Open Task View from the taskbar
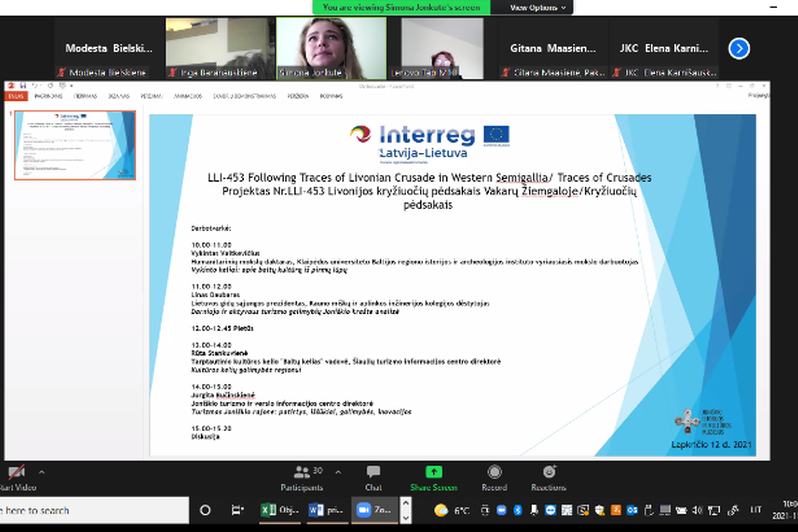The image size is (798, 532). click(x=238, y=511)
